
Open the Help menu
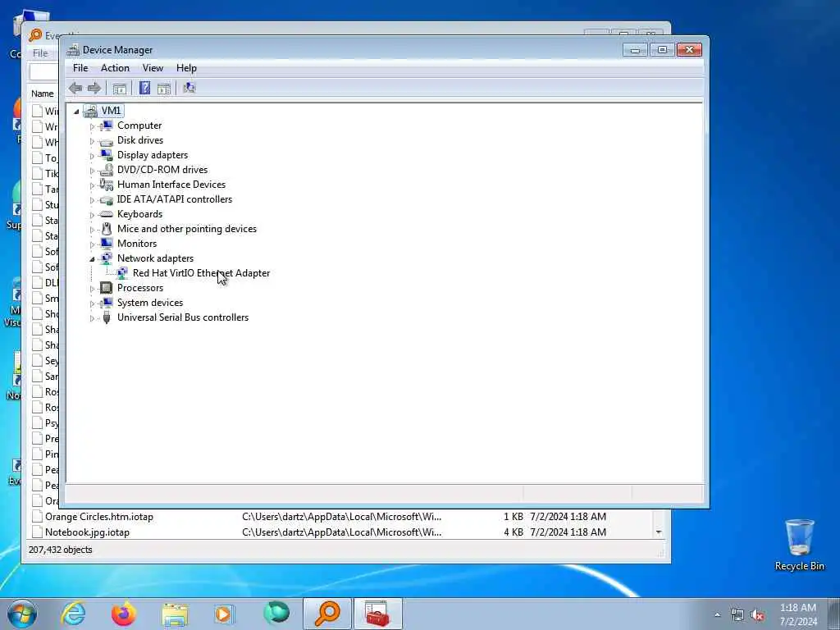[186, 68]
